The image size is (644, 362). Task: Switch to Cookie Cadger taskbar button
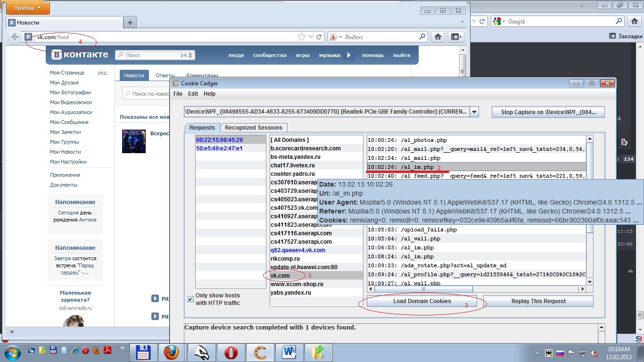[x=261, y=352]
